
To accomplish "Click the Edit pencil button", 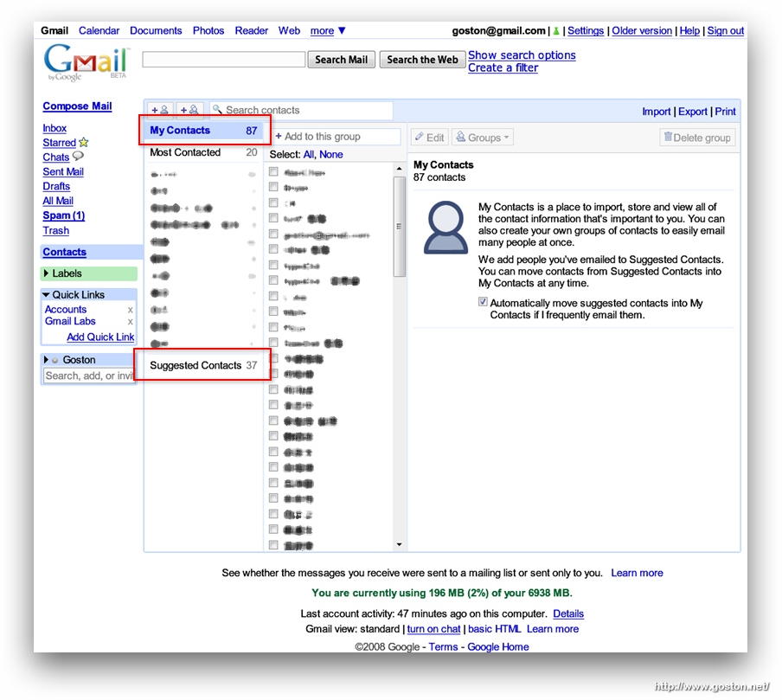I will tap(429, 138).
